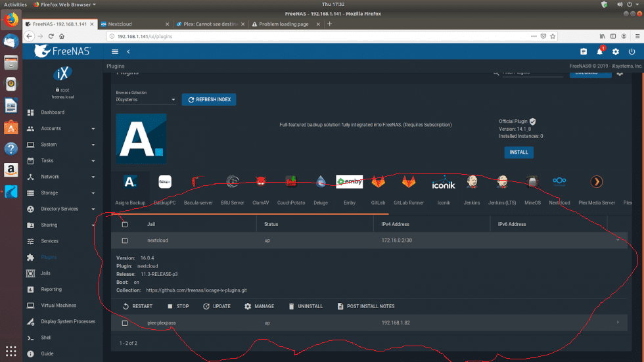The image size is (644, 362).
Task: Open a new Firefox tab
Action: click(329, 24)
